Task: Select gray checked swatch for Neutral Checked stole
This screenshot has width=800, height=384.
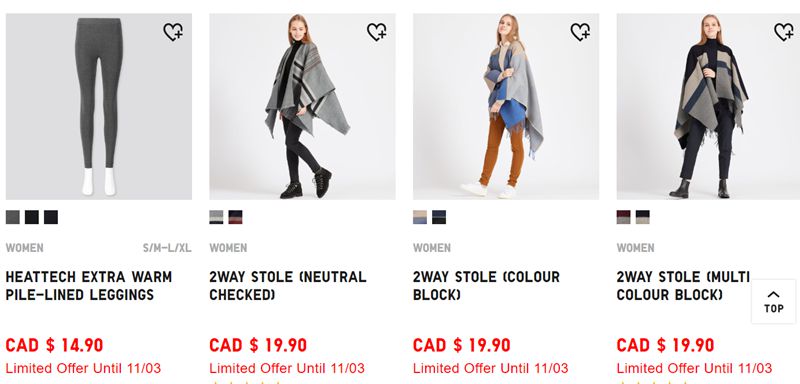Action: pos(216,217)
